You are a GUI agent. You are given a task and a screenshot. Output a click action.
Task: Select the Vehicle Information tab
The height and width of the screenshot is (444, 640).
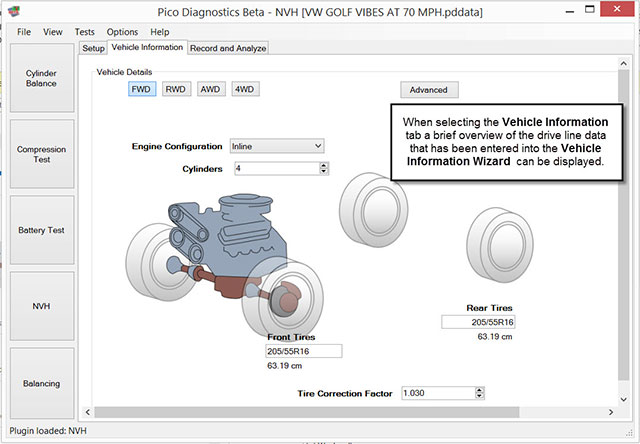[147, 47]
